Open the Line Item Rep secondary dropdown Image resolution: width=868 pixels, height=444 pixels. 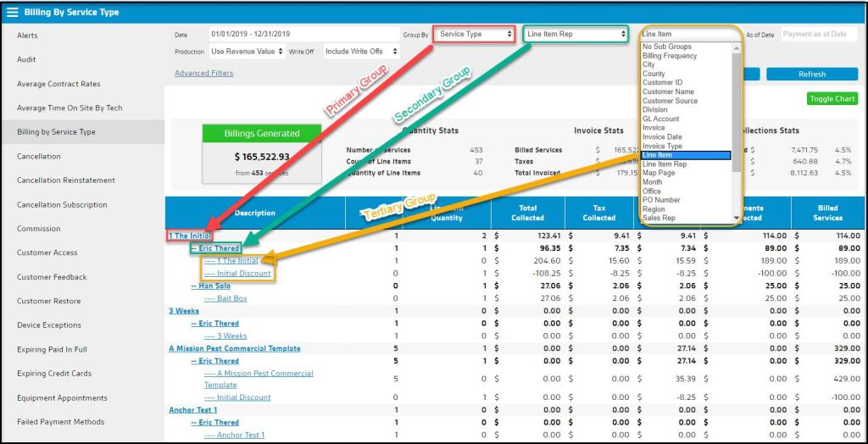coord(576,34)
